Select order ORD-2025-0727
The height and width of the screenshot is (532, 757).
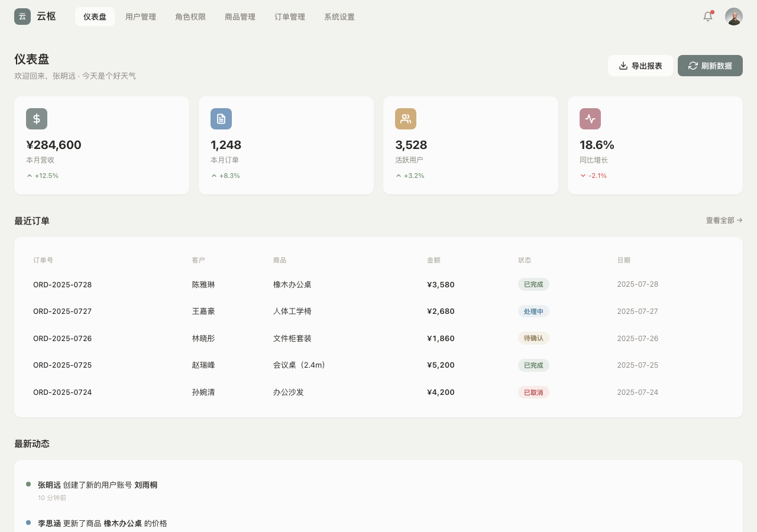pyautogui.click(x=63, y=311)
